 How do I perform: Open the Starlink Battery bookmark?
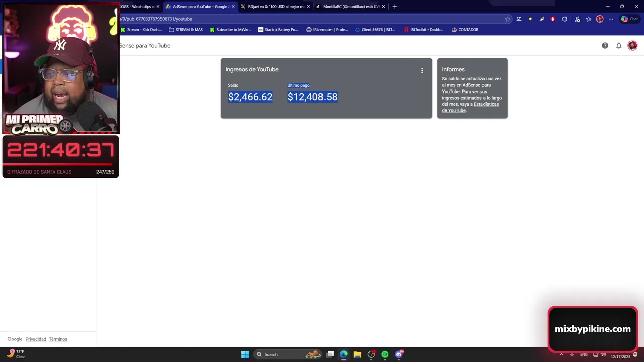[278, 30]
